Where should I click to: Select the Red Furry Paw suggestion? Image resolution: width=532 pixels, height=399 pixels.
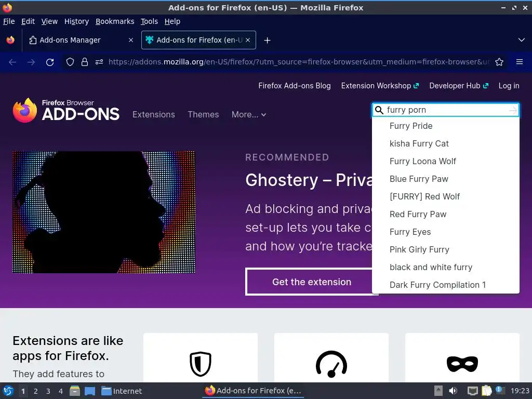445,214
